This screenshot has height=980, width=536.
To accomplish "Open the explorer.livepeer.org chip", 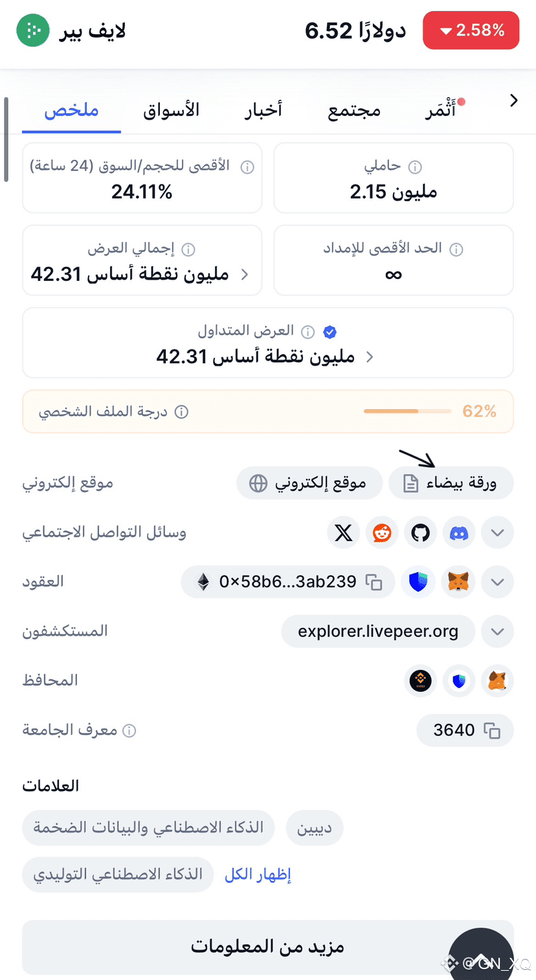I will (x=378, y=631).
